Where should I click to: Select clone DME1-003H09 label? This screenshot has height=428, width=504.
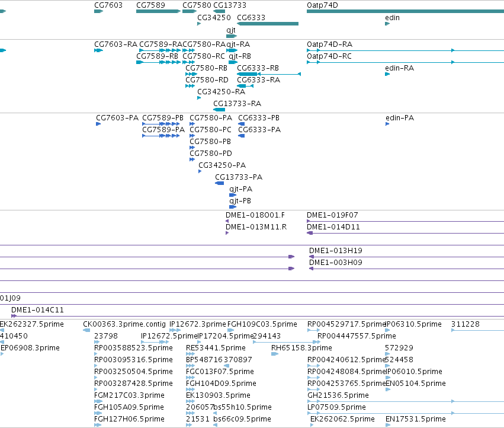[x=336, y=263]
